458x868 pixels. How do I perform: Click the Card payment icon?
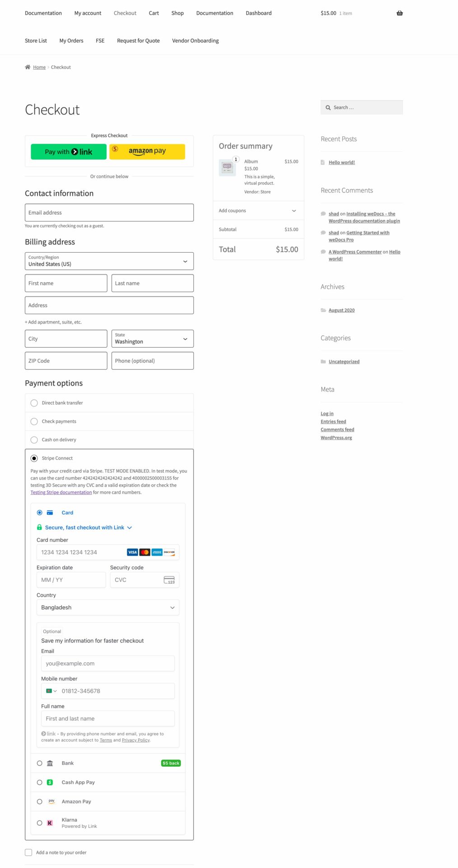click(50, 513)
